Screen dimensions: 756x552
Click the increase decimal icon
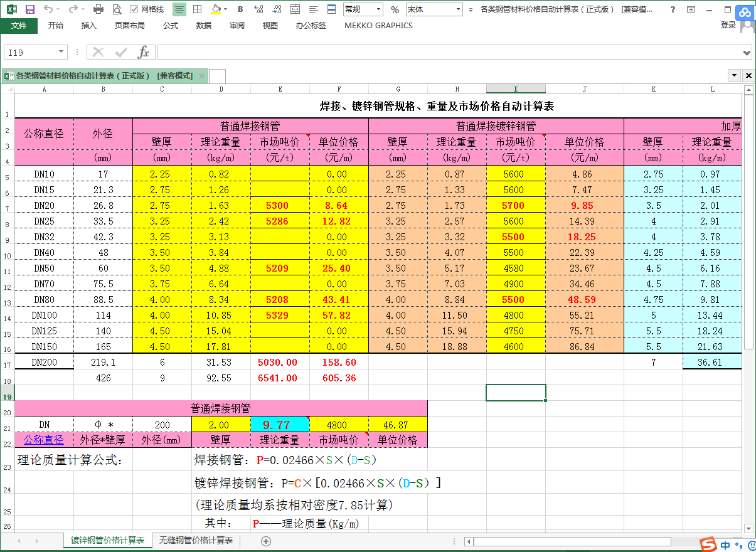pos(278,9)
